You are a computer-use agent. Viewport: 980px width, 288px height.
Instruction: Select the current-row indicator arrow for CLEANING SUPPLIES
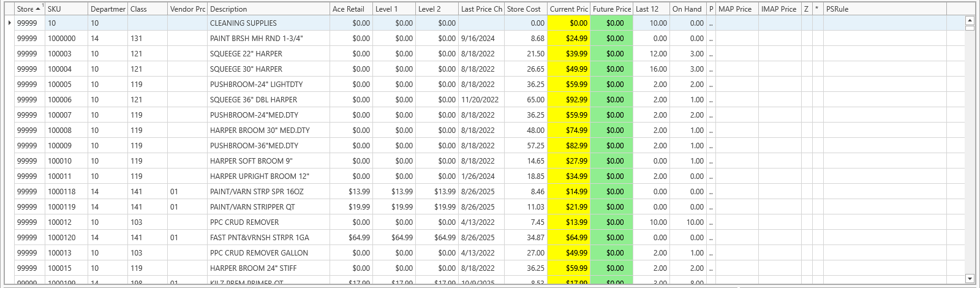coord(9,23)
